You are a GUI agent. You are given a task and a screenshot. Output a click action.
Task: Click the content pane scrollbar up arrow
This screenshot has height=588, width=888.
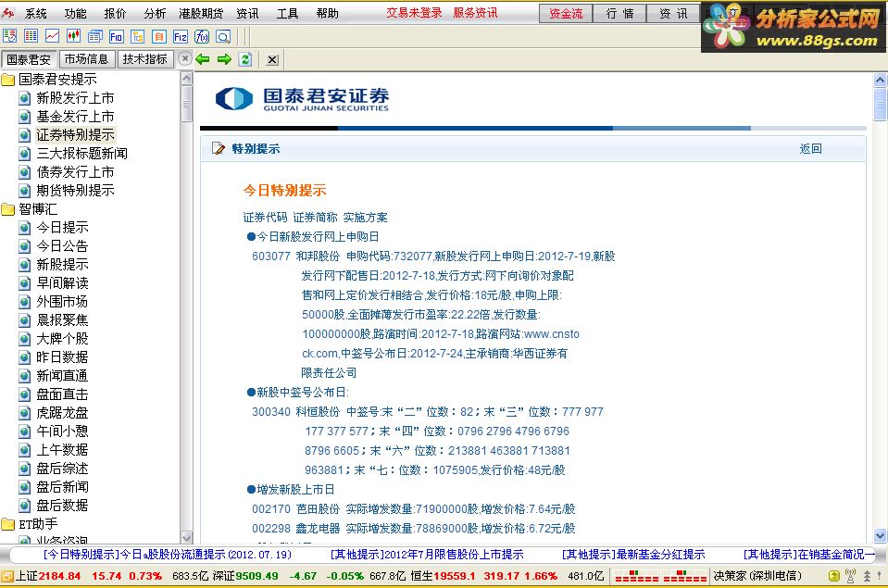pos(880,80)
